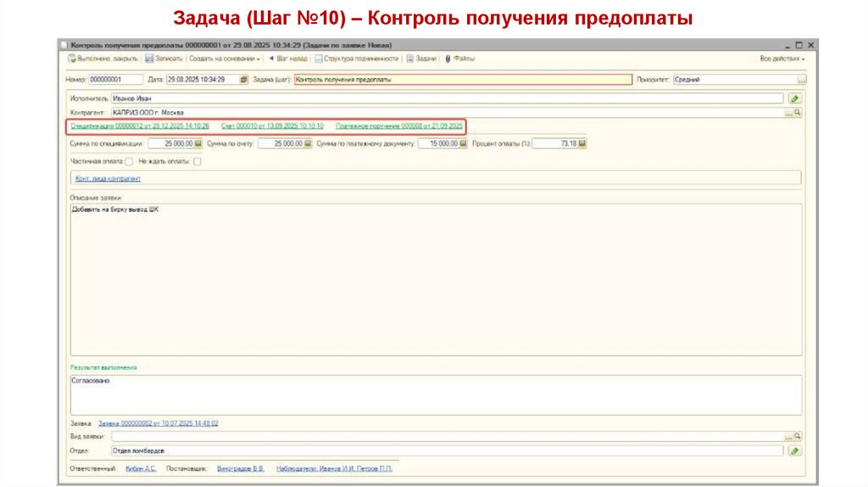Click the 'Сумма по платежному документу' field

(438, 143)
